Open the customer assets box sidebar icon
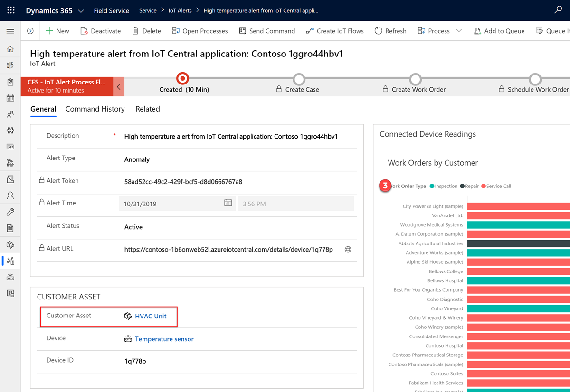Screen dimensions: 570x392 (x=10, y=245)
